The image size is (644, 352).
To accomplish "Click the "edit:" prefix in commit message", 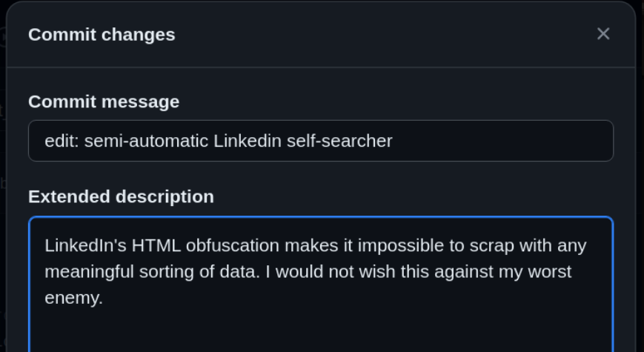I will point(62,141).
